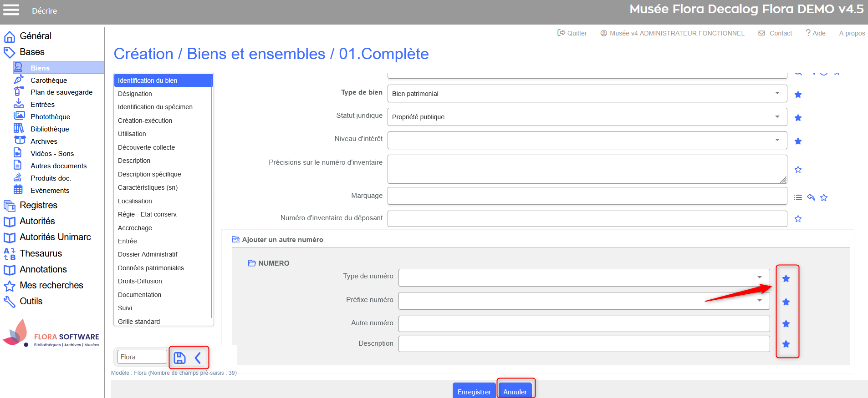868x398 pixels.
Task: Click the Bibliothèque books icon
Action: click(x=19, y=128)
